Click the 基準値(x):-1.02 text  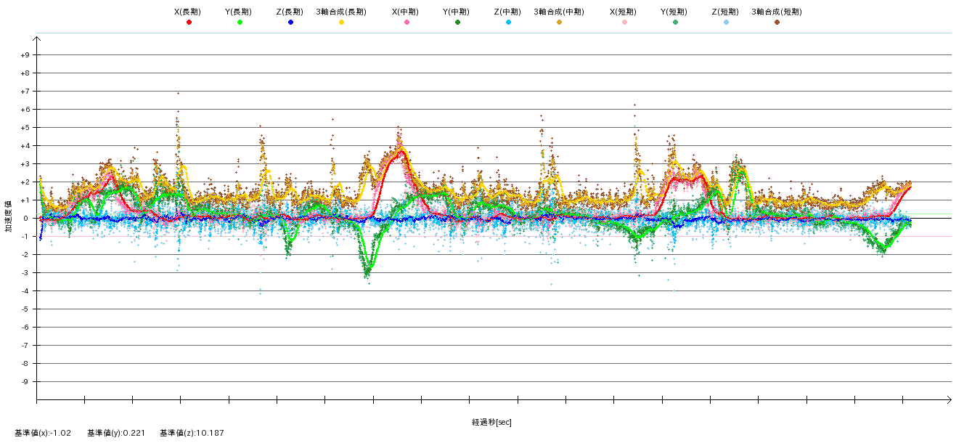coord(43,433)
